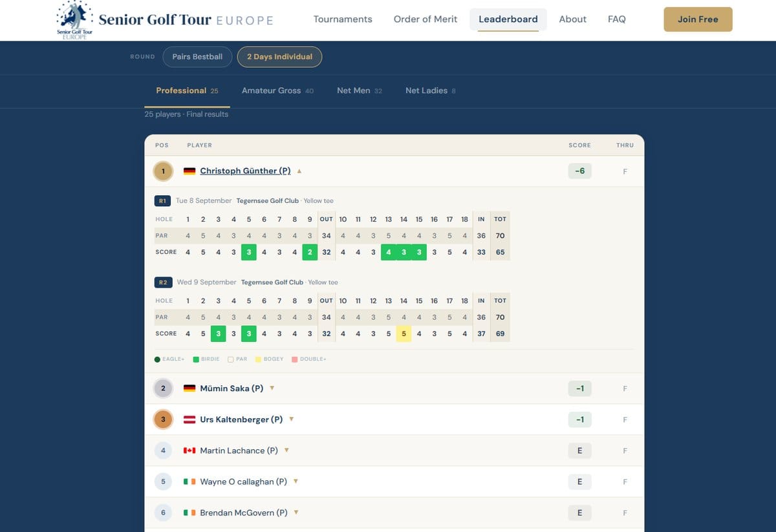Screen dimensions: 776x532
Task: Click R2 hole 14 bogey score 5
Action: click(404, 334)
